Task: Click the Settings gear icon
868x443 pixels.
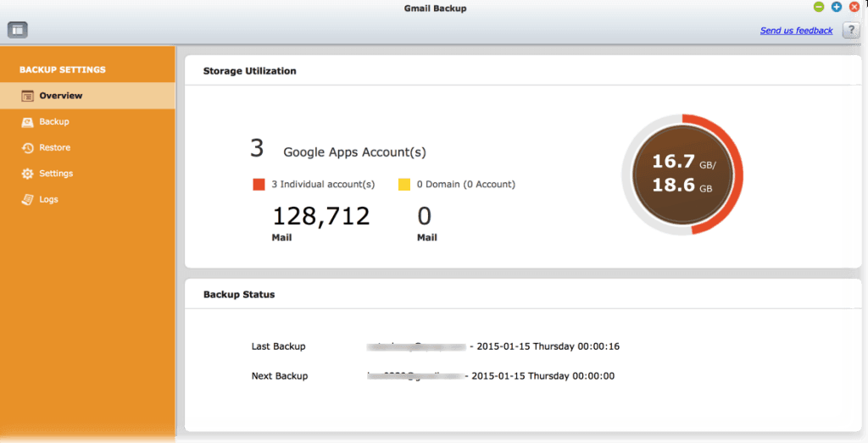Action: pyautogui.click(x=27, y=174)
